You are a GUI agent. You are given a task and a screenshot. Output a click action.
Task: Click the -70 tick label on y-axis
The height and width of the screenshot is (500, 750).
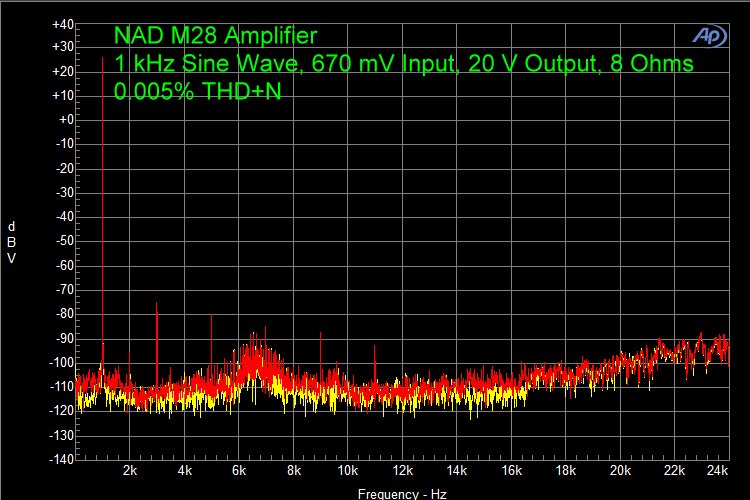62,290
